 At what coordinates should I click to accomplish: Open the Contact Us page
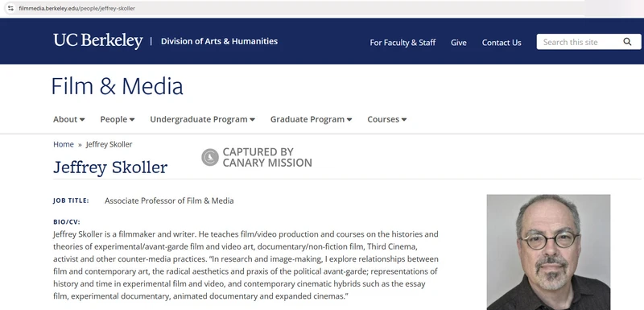(502, 43)
